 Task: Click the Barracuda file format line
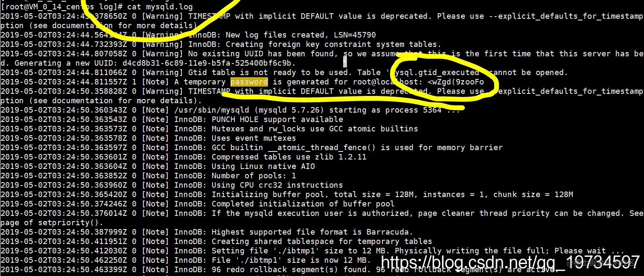[207, 232]
